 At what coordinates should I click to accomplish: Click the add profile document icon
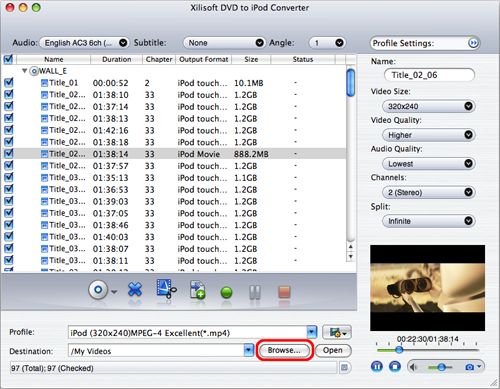tap(197, 289)
